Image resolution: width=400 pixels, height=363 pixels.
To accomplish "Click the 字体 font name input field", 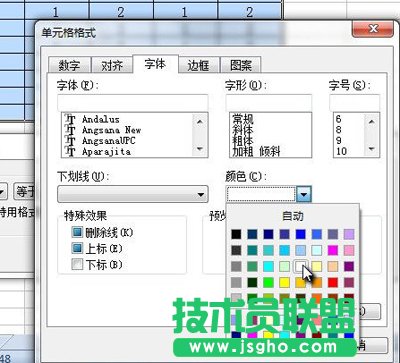I will click(x=133, y=103).
